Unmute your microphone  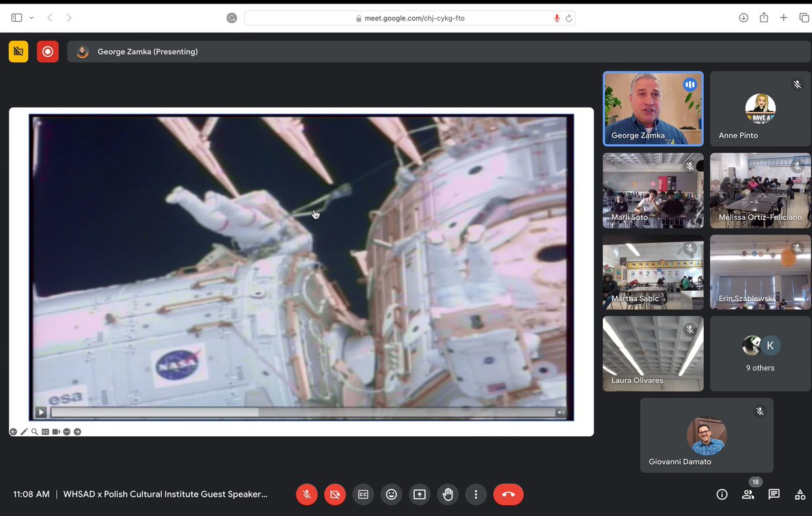click(x=307, y=494)
